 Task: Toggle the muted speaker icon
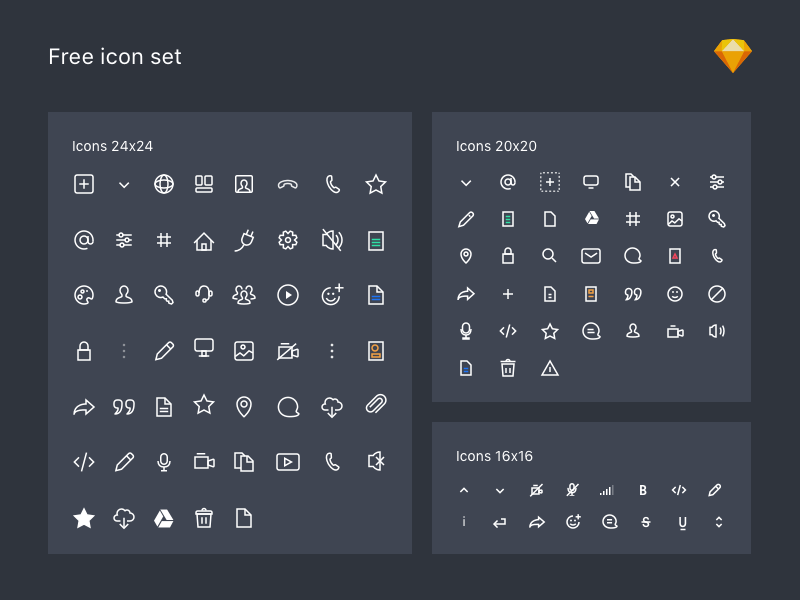331,240
